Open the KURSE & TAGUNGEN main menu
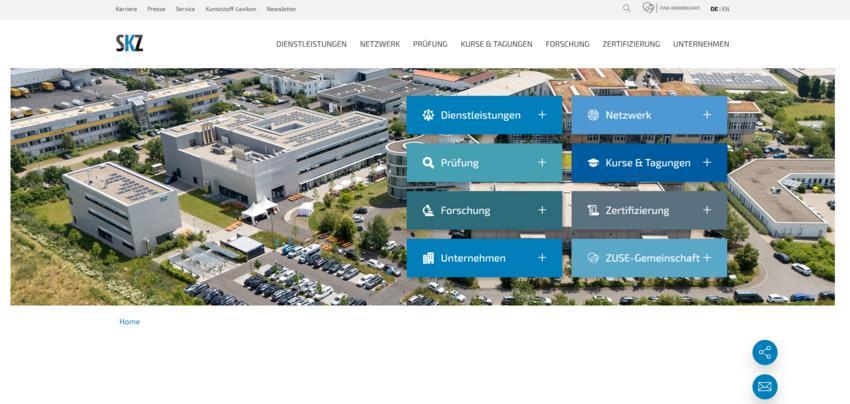This screenshot has height=404, width=850. coord(497,44)
